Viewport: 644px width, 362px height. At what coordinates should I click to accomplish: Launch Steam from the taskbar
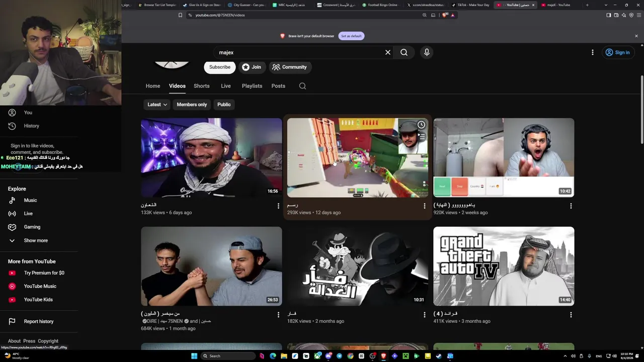tap(439, 356)
